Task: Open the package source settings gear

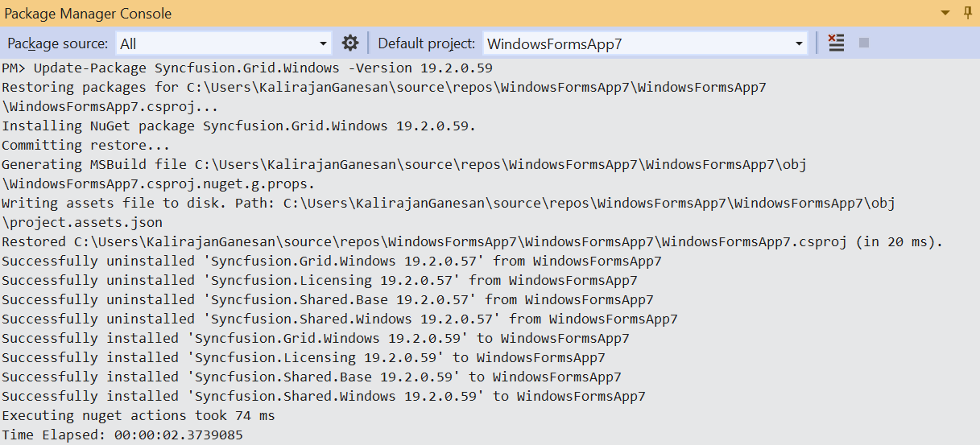Action: (349, 43)
